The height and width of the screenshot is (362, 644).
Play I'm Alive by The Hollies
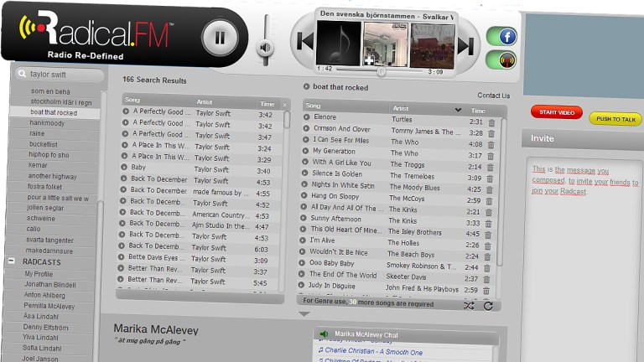[x=303, y=240]
